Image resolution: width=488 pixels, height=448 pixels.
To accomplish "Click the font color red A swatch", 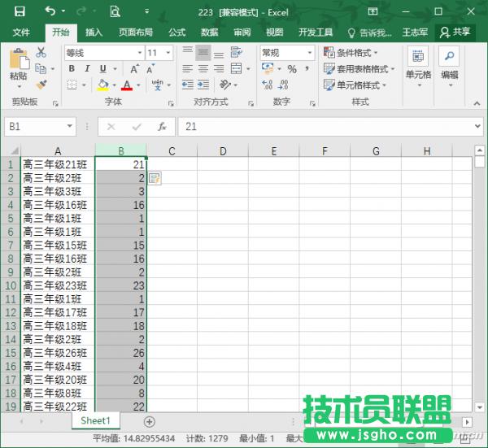I will click(126, 85).
